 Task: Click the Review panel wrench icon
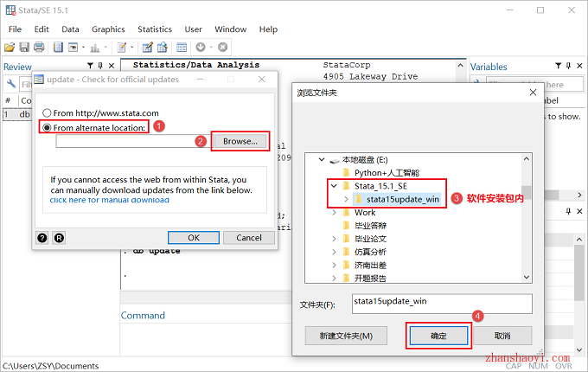click(11, 84)
